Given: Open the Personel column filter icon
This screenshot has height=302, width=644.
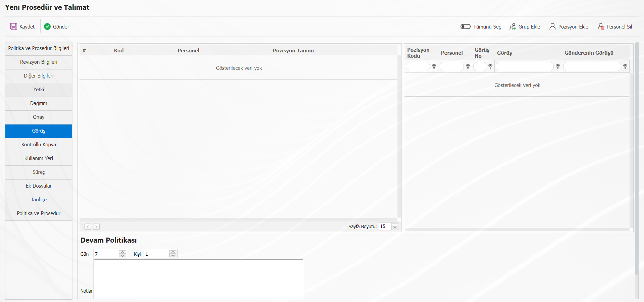Looking at the screenshot, I should click(468, 66).
